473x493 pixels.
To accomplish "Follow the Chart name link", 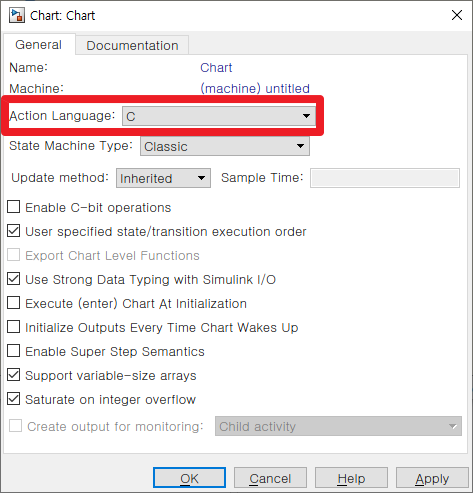I will (x=216, y=68).
